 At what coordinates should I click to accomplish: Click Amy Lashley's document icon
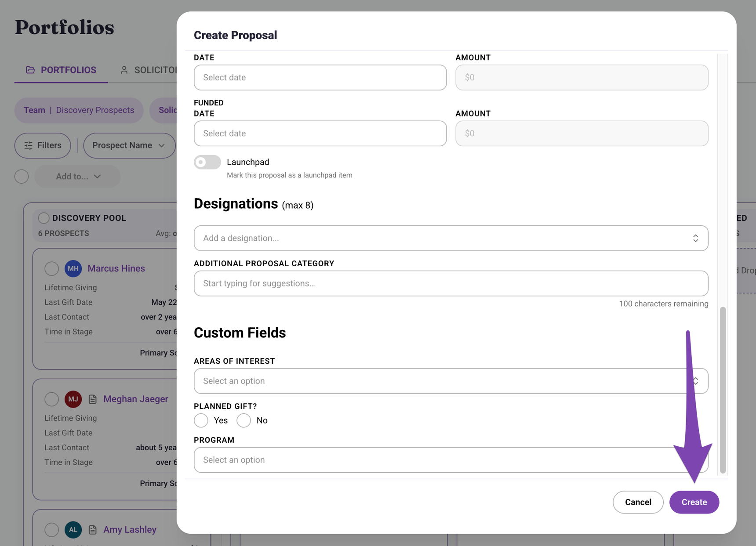(93, 529)
